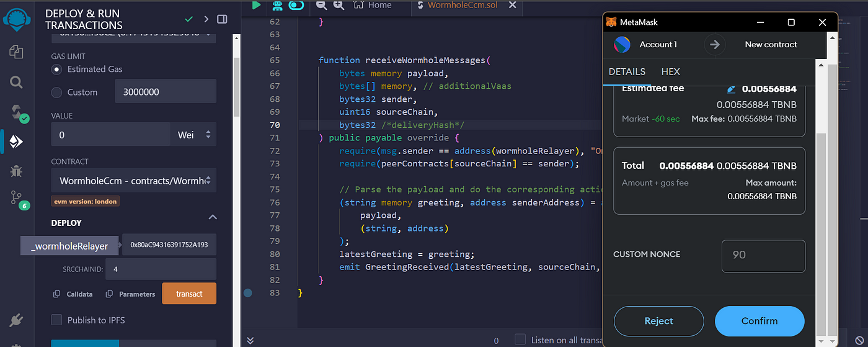Click the orange transact button

tap(189, 294)
